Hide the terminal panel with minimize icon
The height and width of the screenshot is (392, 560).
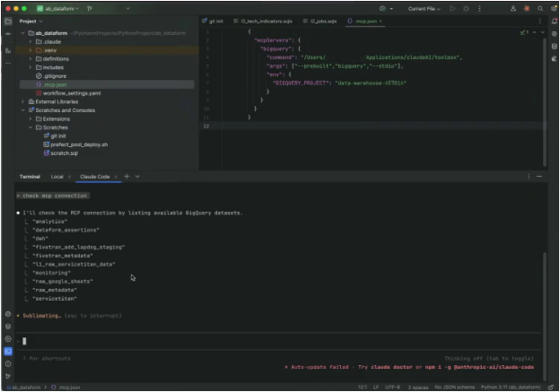click(x=538, y=177)
